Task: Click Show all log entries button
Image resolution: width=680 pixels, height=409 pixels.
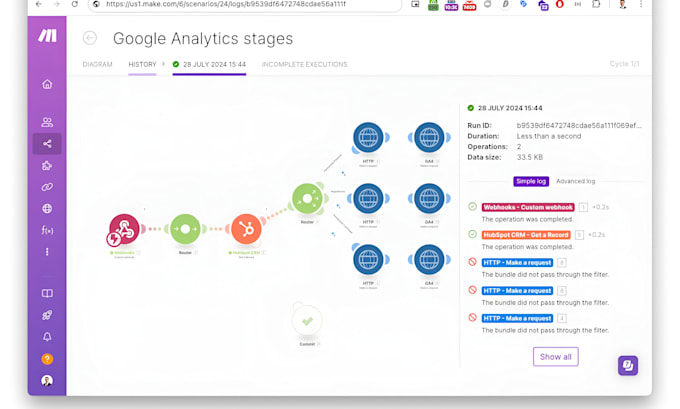Action: click(556, 357)
